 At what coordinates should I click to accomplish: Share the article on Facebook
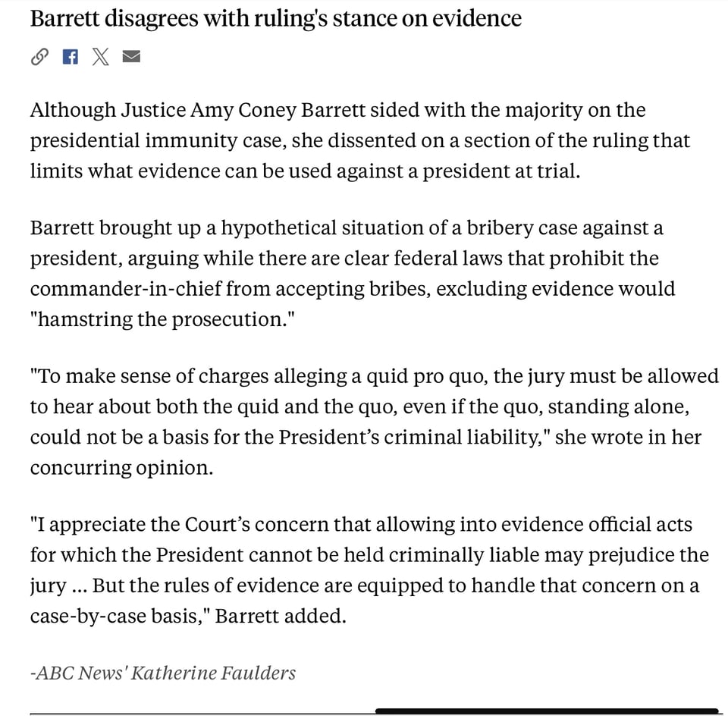[70, 57]
